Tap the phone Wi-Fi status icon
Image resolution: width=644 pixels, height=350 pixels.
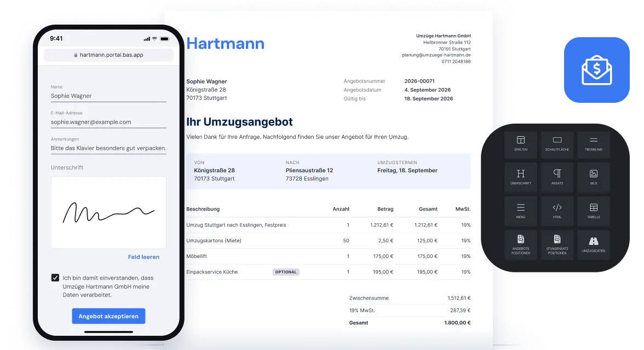click(154, 39)
